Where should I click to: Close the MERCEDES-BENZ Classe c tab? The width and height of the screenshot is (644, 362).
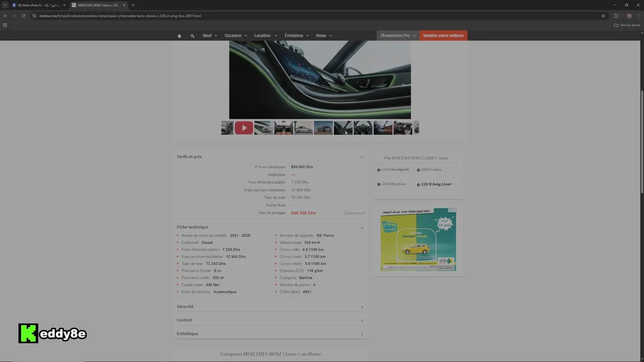tap(124, 5)
